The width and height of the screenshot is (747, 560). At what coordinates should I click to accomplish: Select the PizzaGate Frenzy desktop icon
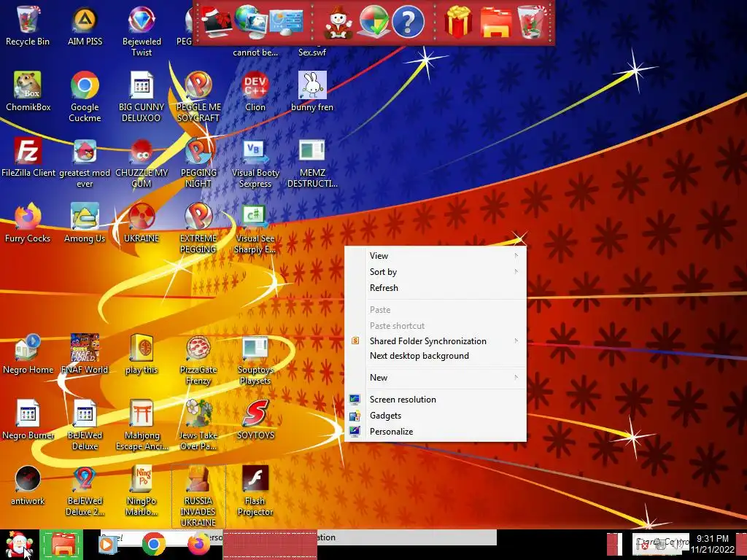pos(198,360)
